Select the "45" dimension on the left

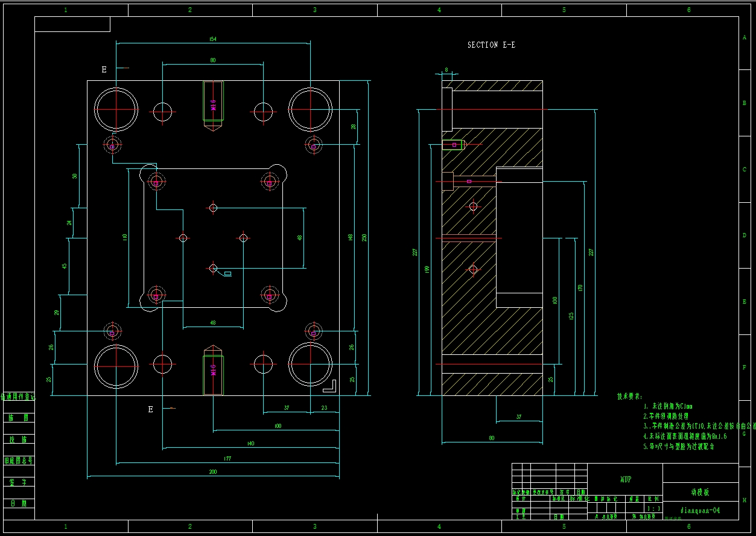65,266
